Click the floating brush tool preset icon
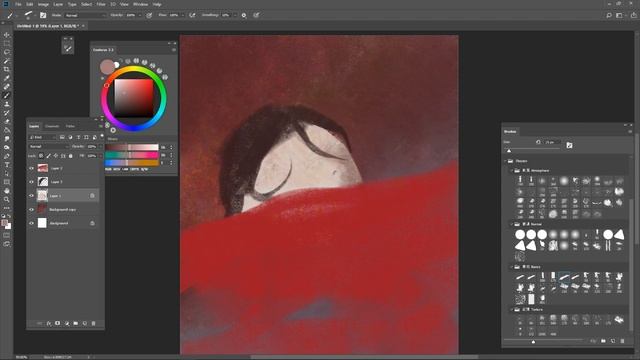 pyautogui.click(x=68, y=49)
